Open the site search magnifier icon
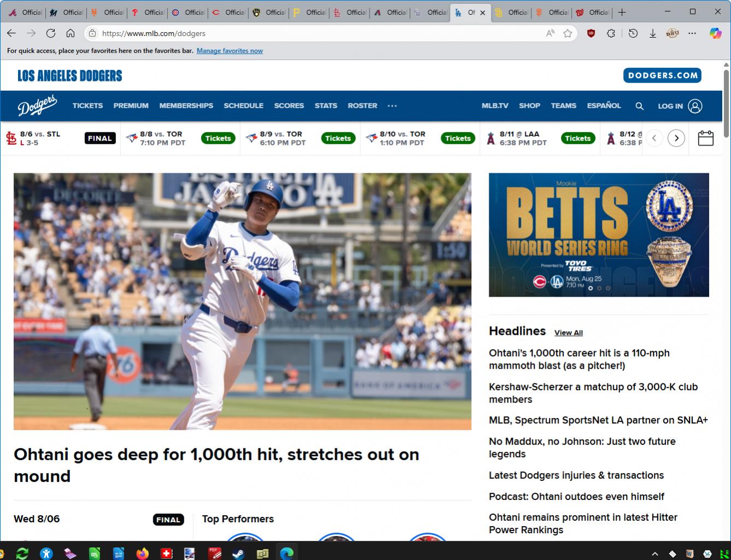The height and width of the screenshot is (560, 731). 639,106
